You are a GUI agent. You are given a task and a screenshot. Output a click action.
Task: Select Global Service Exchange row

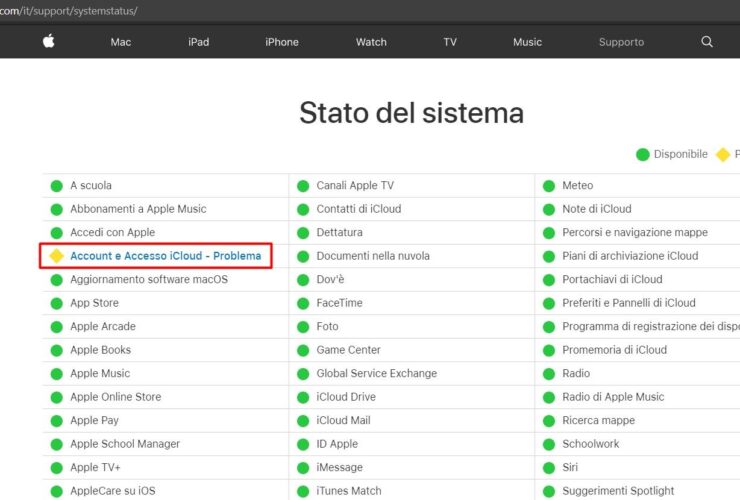click(412, 373)
